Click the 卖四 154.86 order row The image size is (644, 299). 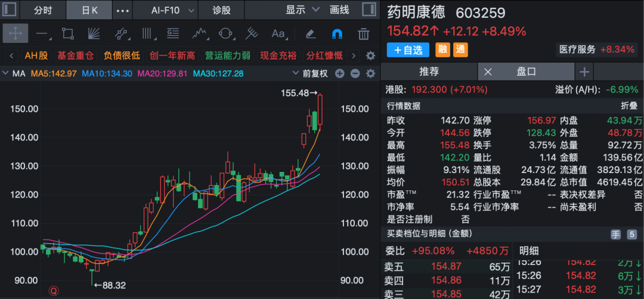pyautogui.click(x=447, y=281)
